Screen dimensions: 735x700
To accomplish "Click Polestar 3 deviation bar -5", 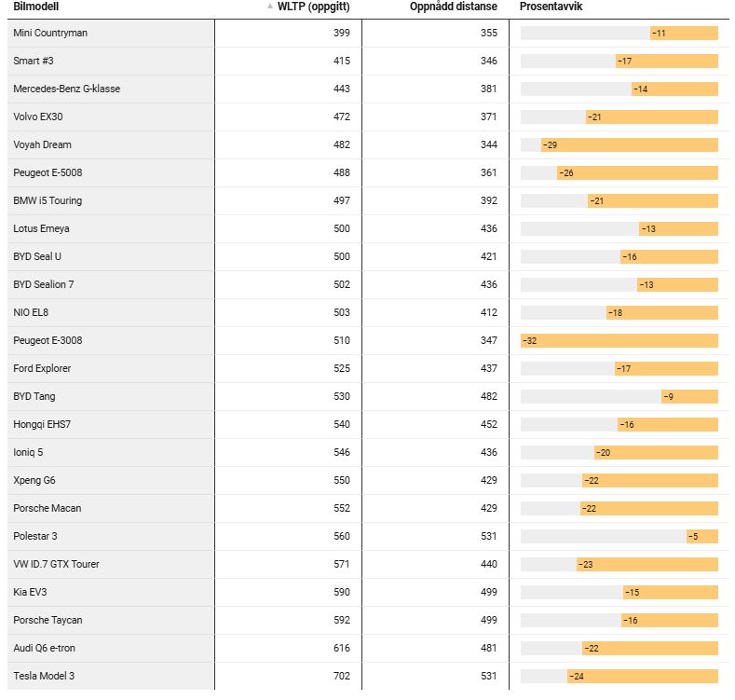I will (702, 536).
